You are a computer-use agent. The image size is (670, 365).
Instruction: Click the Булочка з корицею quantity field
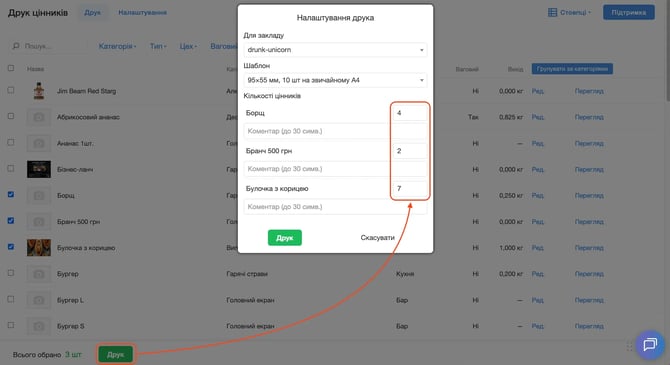(410, 188)
